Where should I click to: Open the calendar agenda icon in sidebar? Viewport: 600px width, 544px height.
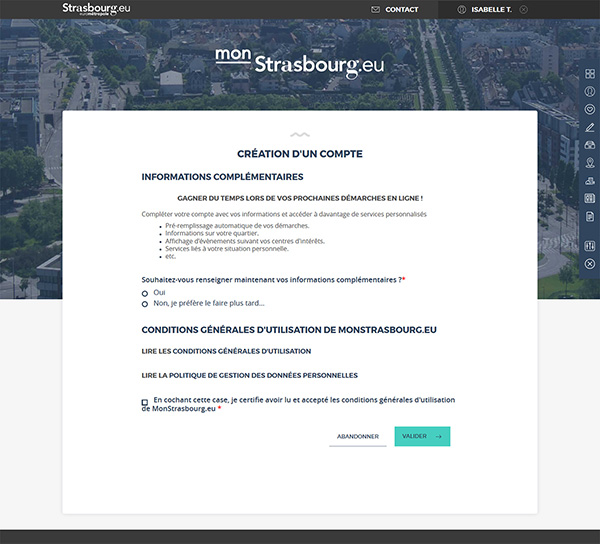590,198
